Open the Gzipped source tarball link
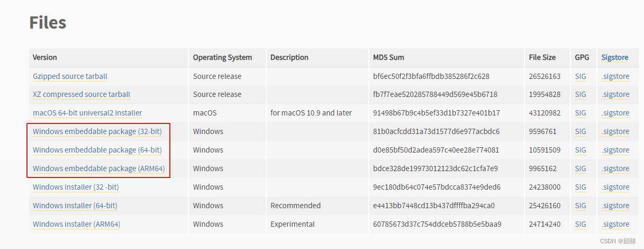Screen dimensions: 644x249 tap(70, 76)
